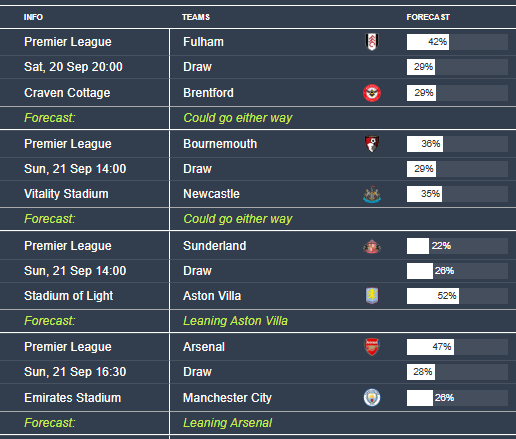Click the Fulham club crest
Image resolution: width=516 pixels, height=439 pixels.
[372, 42]
